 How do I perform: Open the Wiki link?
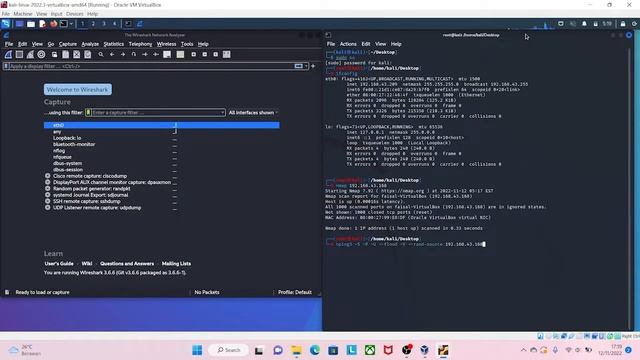click(87, 264)
